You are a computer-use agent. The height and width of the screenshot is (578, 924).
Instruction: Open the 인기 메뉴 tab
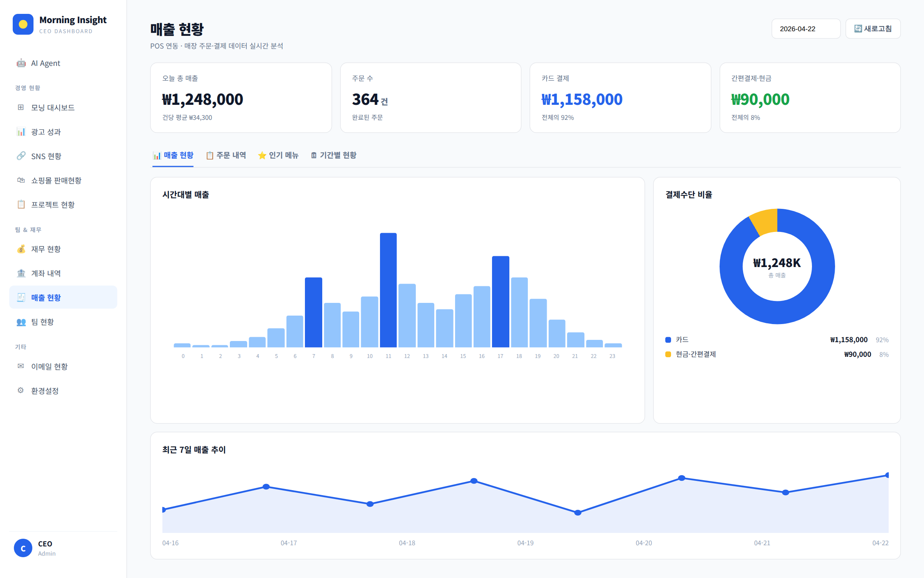coord(278,155)
